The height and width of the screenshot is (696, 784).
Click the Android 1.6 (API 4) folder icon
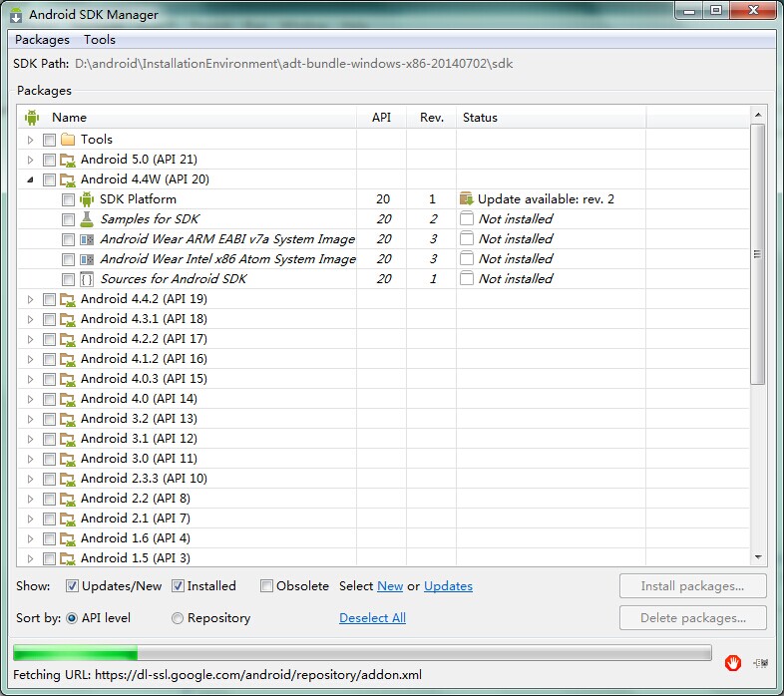(68, 538)
